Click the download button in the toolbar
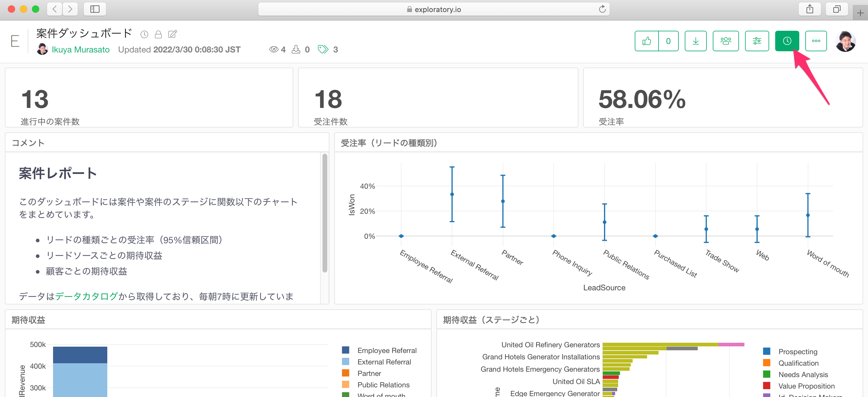This screenshot has height=397, width=868. point(696,41)
